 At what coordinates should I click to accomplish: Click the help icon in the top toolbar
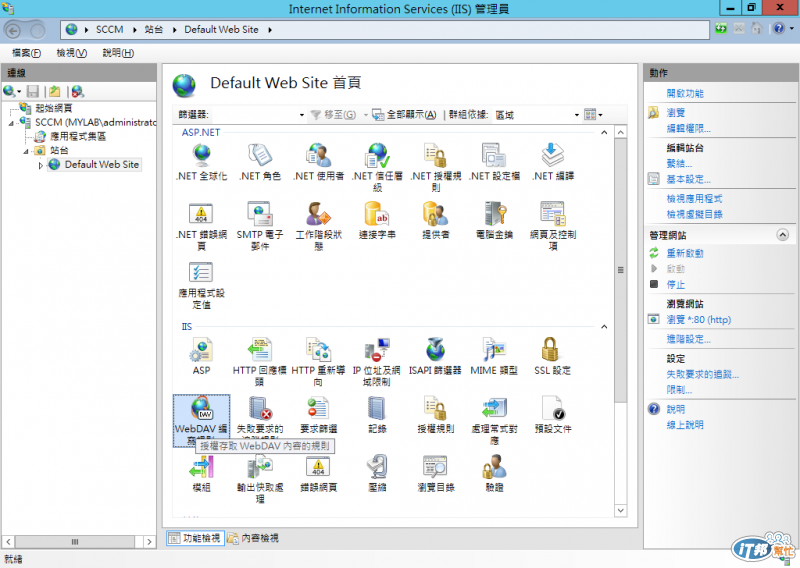[778, 29]
